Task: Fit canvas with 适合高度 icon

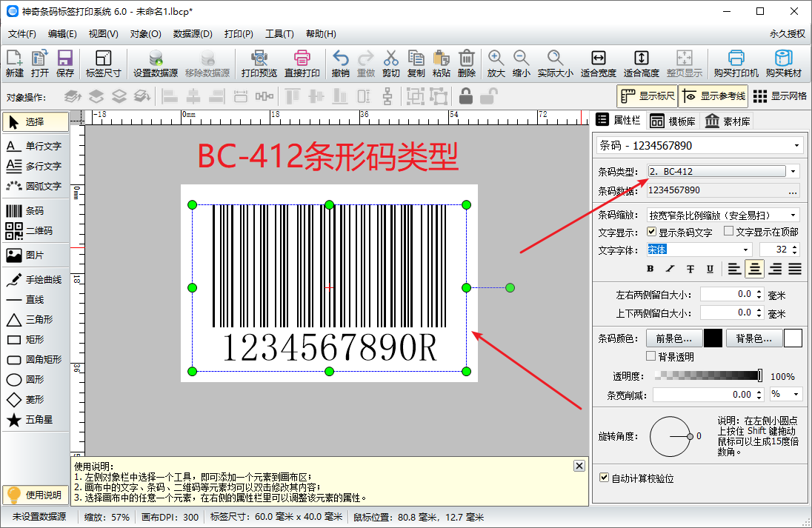Action: tap(641, 64)
